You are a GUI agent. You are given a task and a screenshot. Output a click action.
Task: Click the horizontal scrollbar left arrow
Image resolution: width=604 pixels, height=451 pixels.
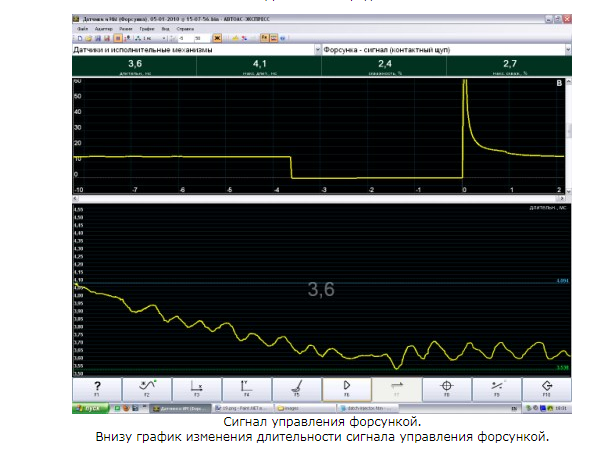coord(76,198)
